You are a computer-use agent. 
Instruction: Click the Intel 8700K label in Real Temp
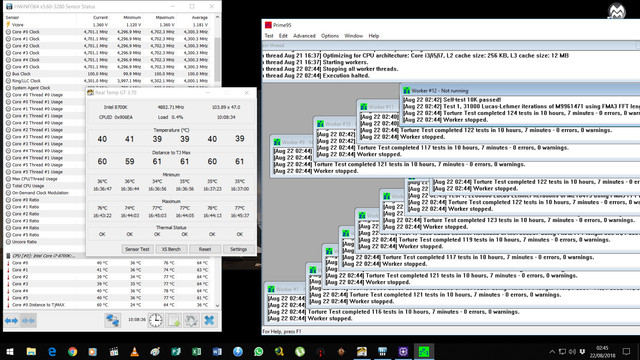tap(116, 107)
